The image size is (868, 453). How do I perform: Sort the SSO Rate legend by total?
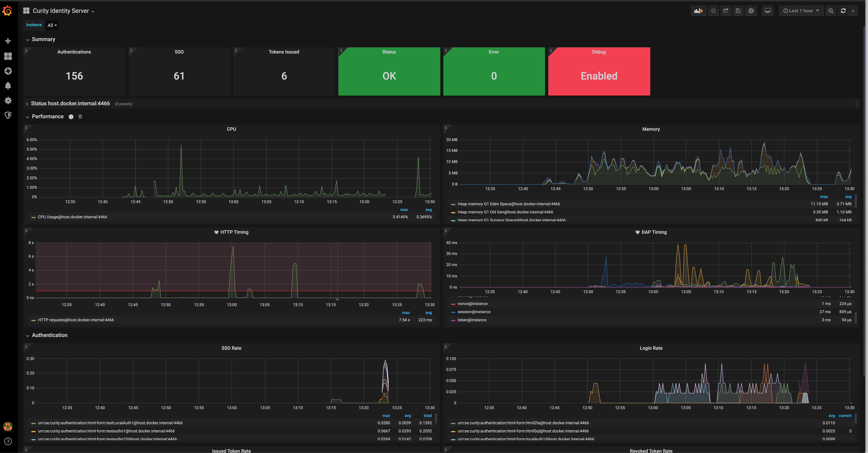(x=427, y=416)
